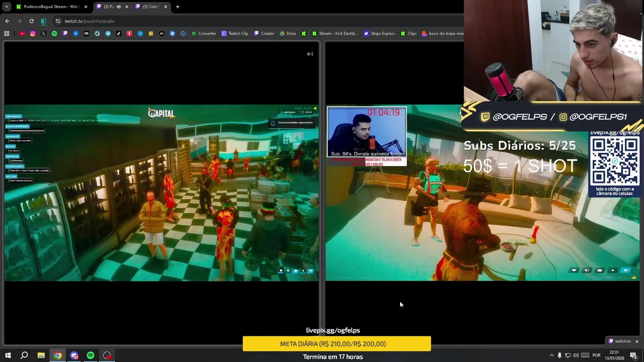Viewport: 644px width, 362px height.
Task: Select the (3) Pa Twitch tab
Action: point(112,7)
